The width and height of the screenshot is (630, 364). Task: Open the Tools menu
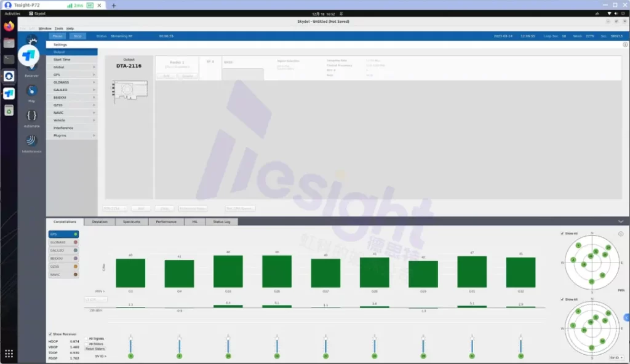coord(59,28)
